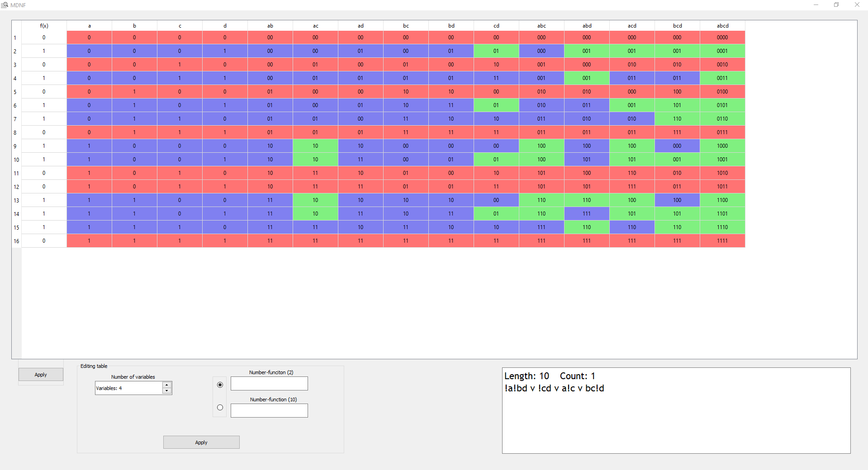Minimize the MDNF window
The height and width of the screenshot is (470, 868).
click(816, 5)
